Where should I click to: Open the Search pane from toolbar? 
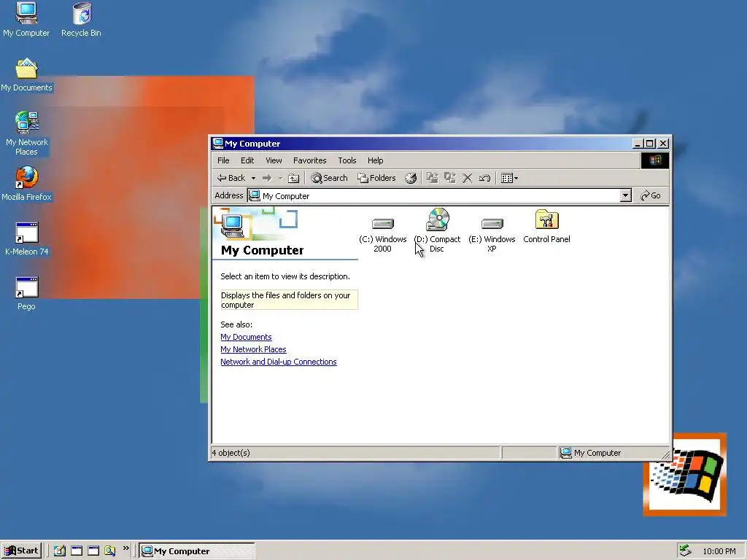click(x=329, y=178)
